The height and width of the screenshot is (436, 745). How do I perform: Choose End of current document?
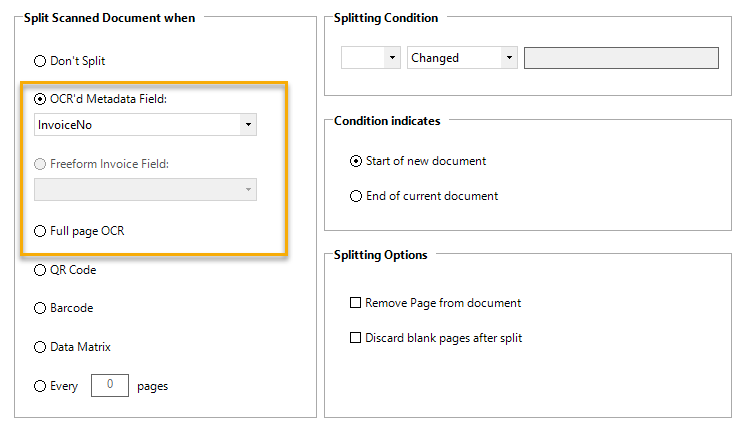click(x=356, y=196)
